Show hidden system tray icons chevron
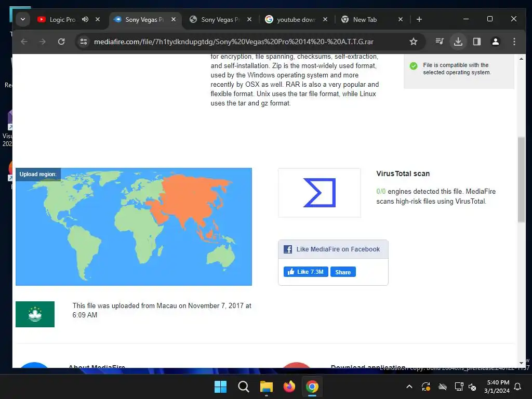 point(409,387)
